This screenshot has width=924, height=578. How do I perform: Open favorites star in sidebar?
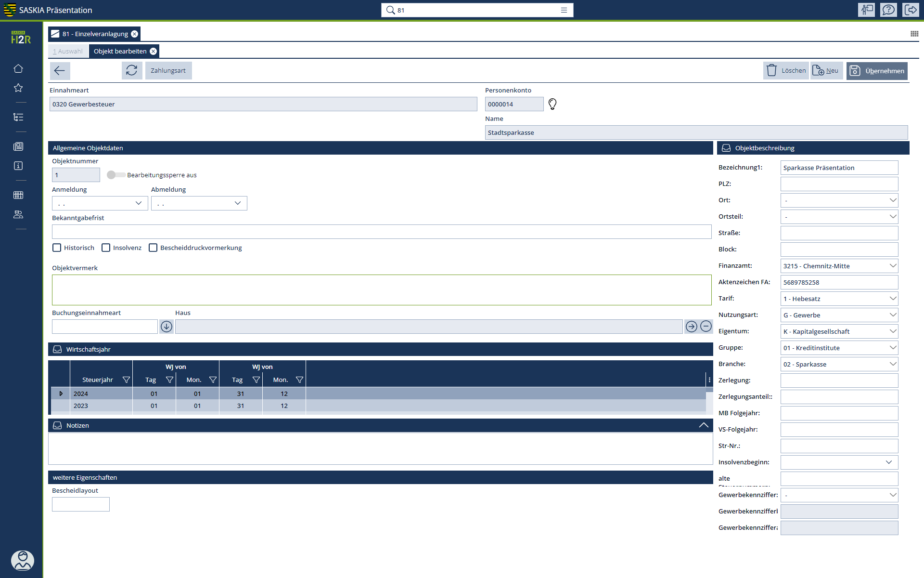click(18, 88)
